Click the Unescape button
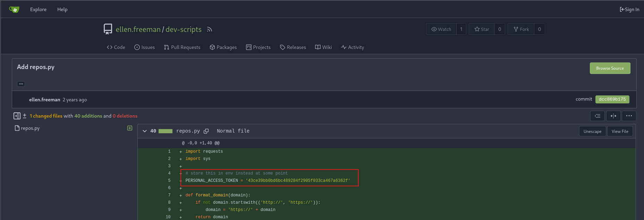The height and width of the screenshot is (220, 644). [x=592, y=132]
